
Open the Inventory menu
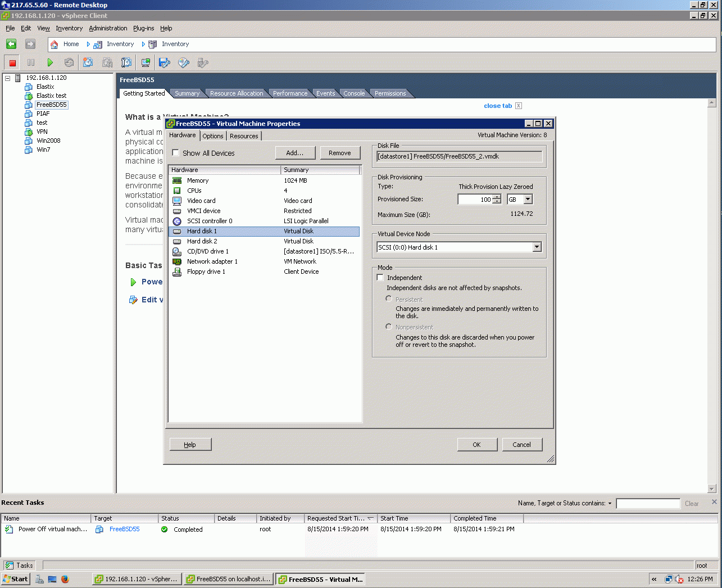click(69, 28)
